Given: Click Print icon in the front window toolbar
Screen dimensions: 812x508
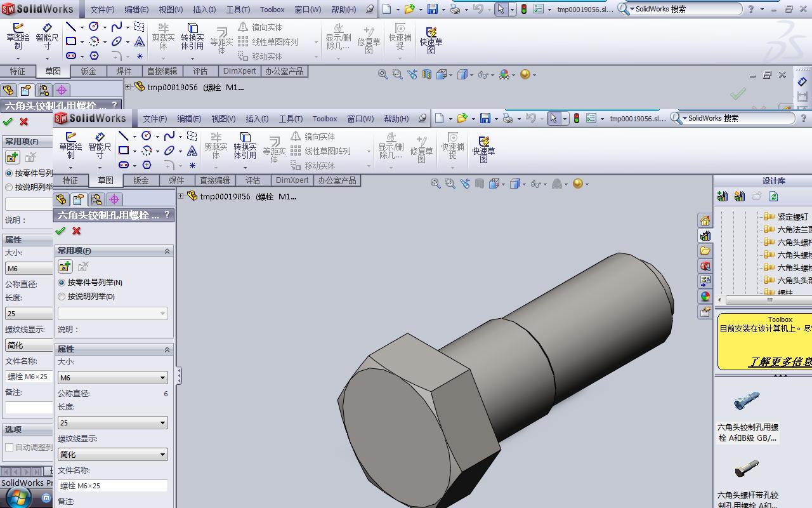Looking at the screenshot, I should click(507, 118).
